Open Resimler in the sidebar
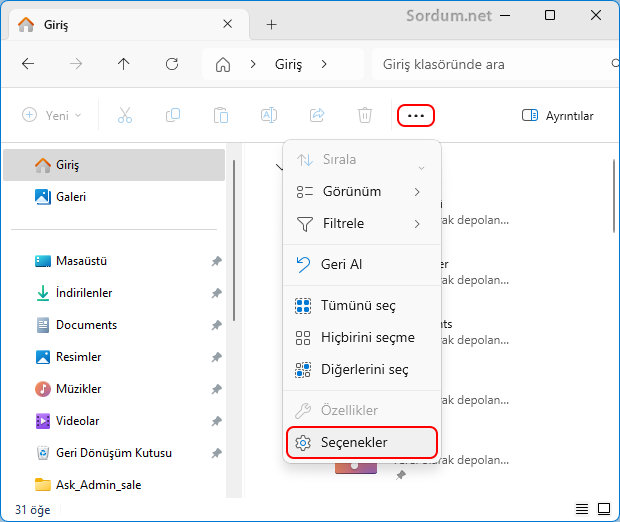This screenshot has height=522, width=620. pos(114,357)
